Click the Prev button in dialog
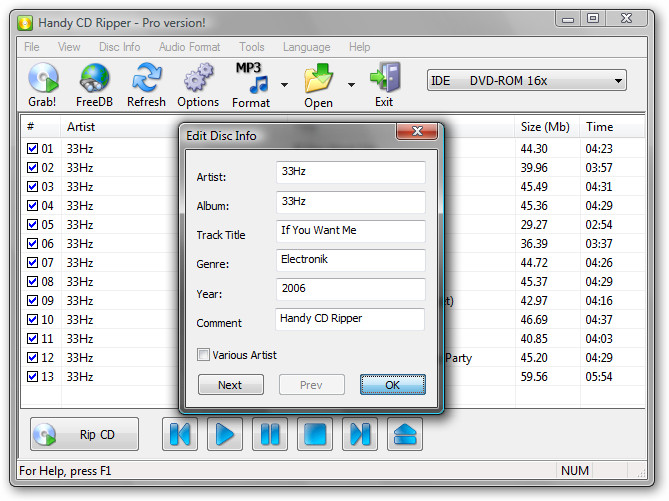 [311, 385]
